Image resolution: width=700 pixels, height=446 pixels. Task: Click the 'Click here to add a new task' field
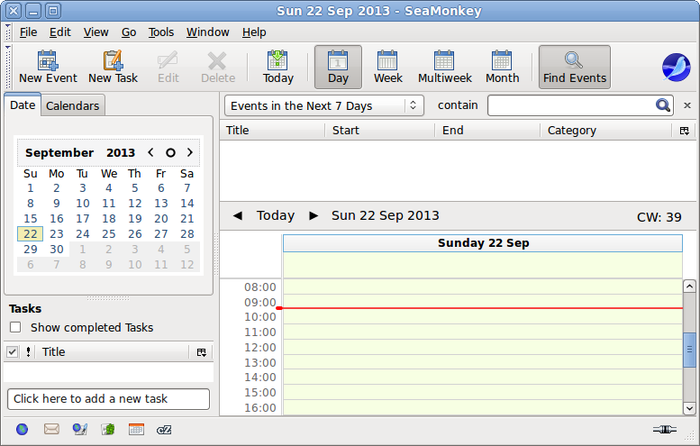(108, 399)
